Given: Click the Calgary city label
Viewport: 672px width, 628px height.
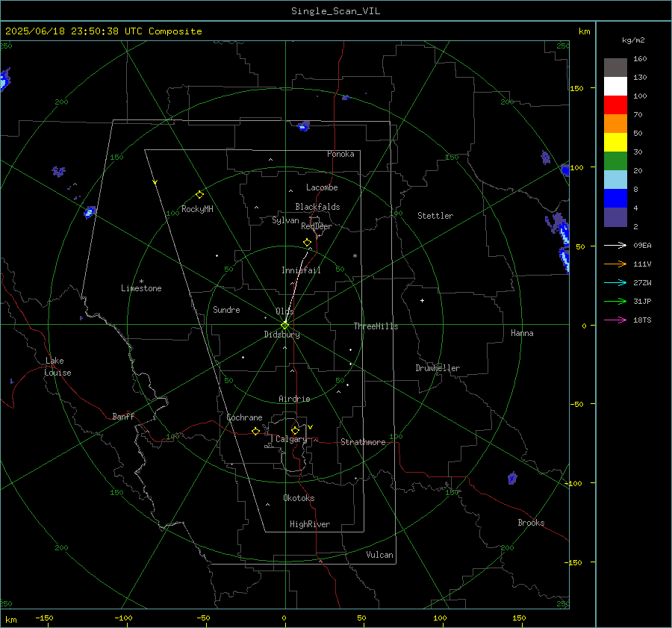Looking at the screenshot, I should (x=291, y=439).
